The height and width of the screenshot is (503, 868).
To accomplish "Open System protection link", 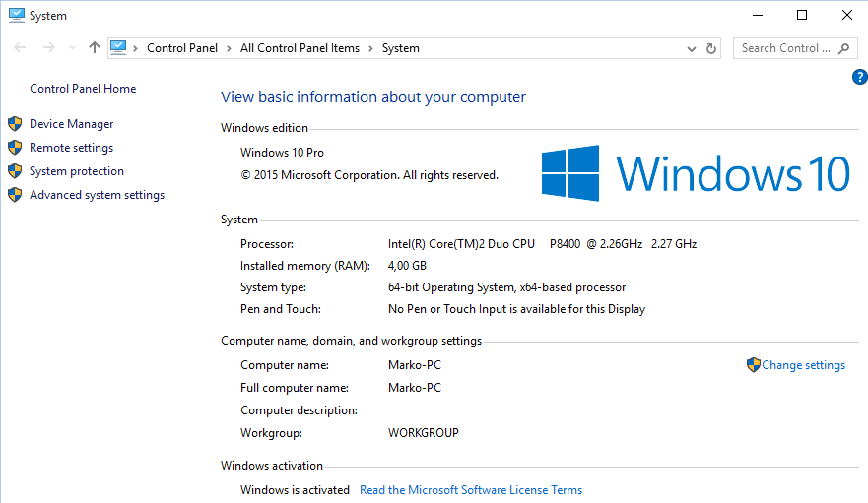I will pos(77,171).
